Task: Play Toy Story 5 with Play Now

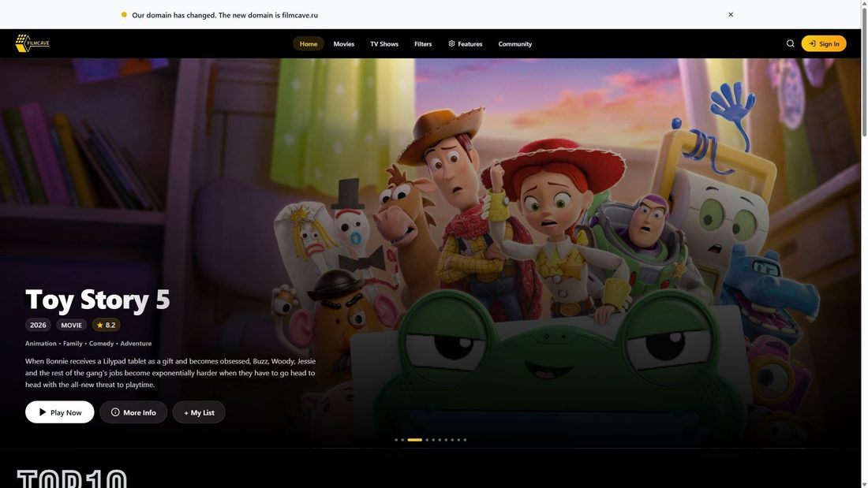Action: (x=60, y=412)
